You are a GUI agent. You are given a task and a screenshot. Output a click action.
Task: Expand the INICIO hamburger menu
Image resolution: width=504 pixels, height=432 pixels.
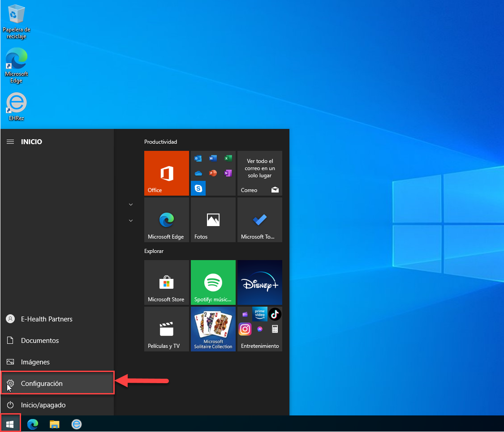(10, 141)
